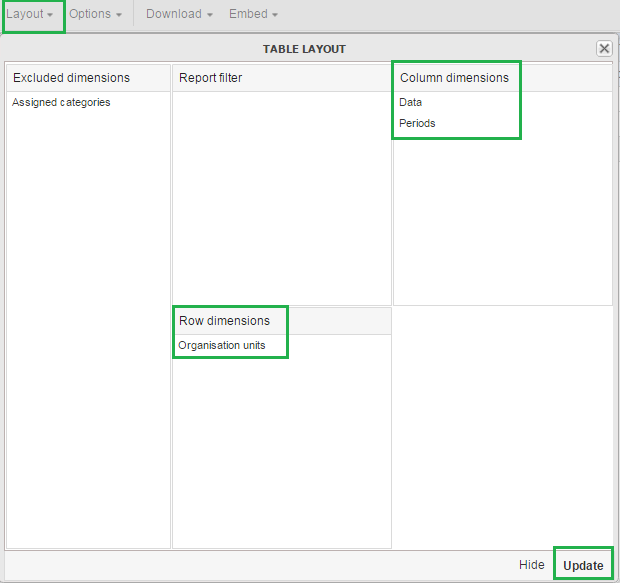
Task: Click the Column dimensions header
Action: coord(454,78)
